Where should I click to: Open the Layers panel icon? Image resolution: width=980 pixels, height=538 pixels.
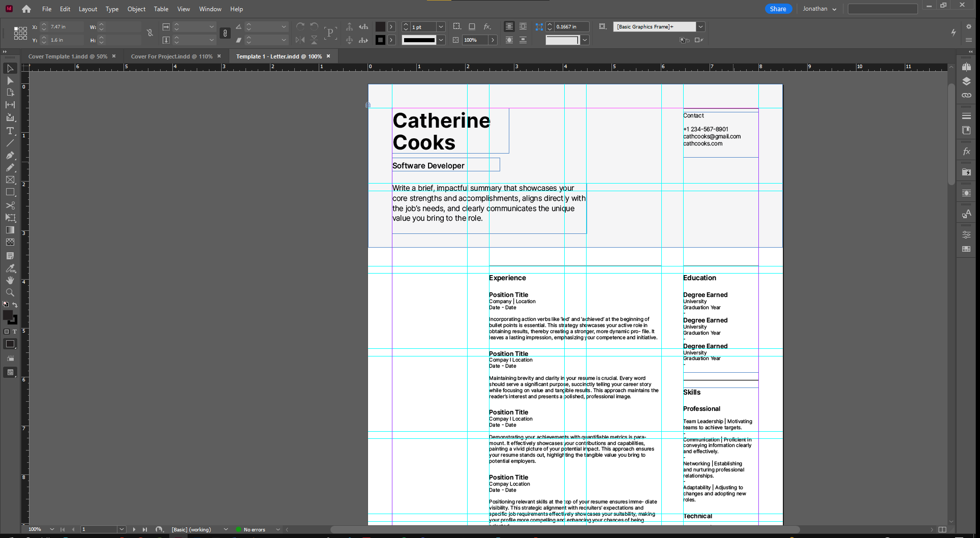click(x=966, y=81)
